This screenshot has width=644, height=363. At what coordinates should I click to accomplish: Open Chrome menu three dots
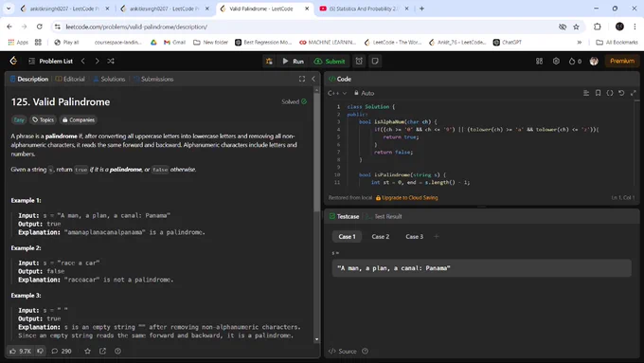pyautogui.click(x=635, y=27)
